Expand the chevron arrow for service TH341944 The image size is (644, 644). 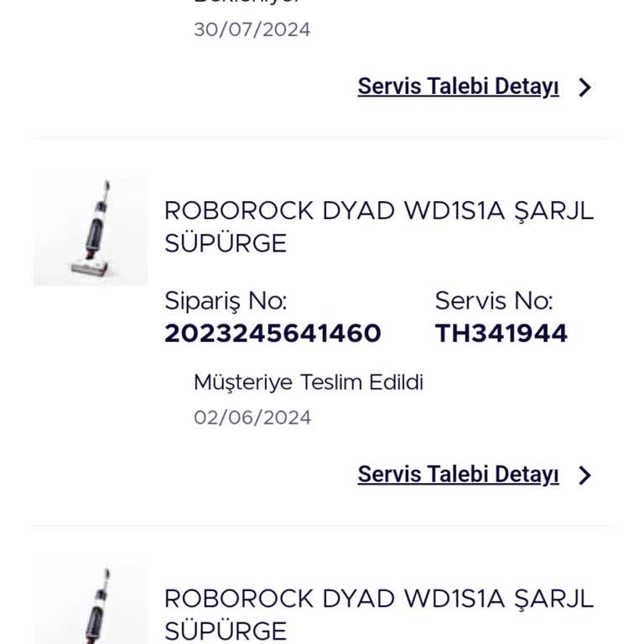pyautogui.click(x=585, y=475)
